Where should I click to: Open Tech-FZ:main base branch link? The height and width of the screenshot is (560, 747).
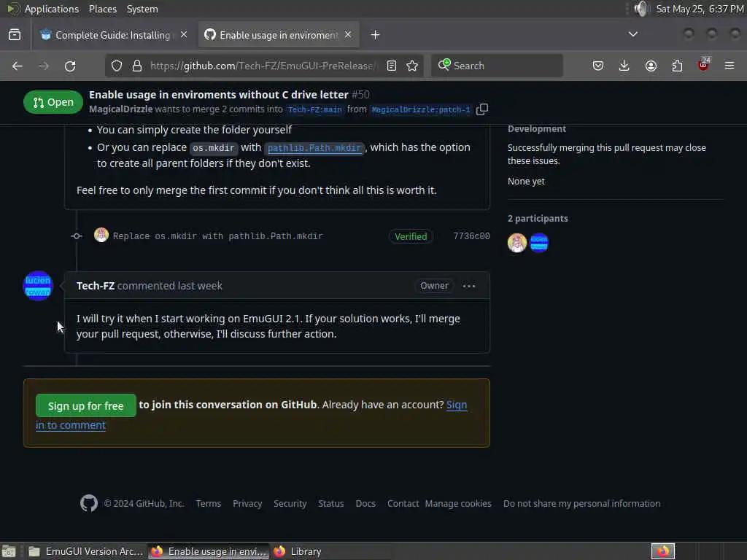click(x=315, y=109)
